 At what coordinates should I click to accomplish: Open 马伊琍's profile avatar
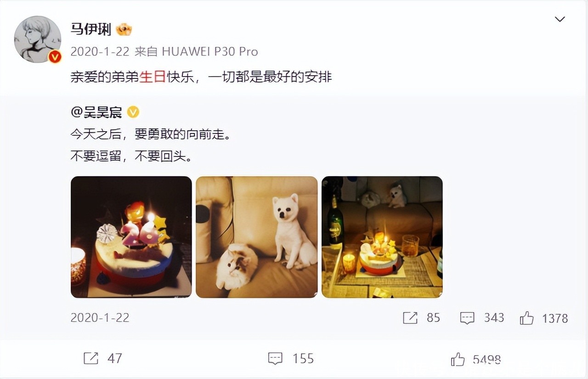[x=38, y=39]
